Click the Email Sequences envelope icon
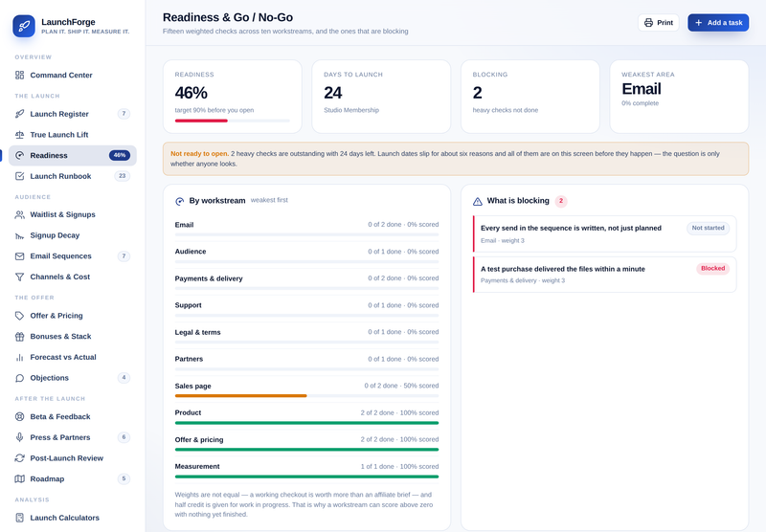The width and height of the screenshot is (766, 532). 19,256
